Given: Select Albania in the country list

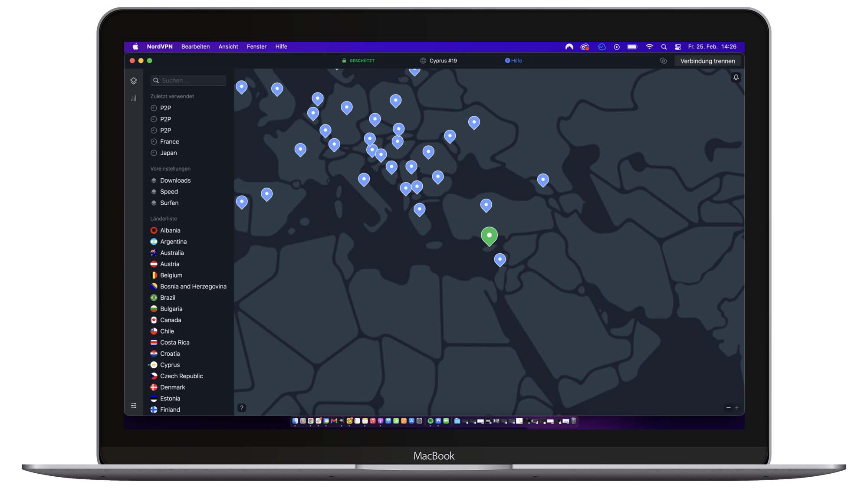Looking at the screenshot, I should tap(170, 230).
